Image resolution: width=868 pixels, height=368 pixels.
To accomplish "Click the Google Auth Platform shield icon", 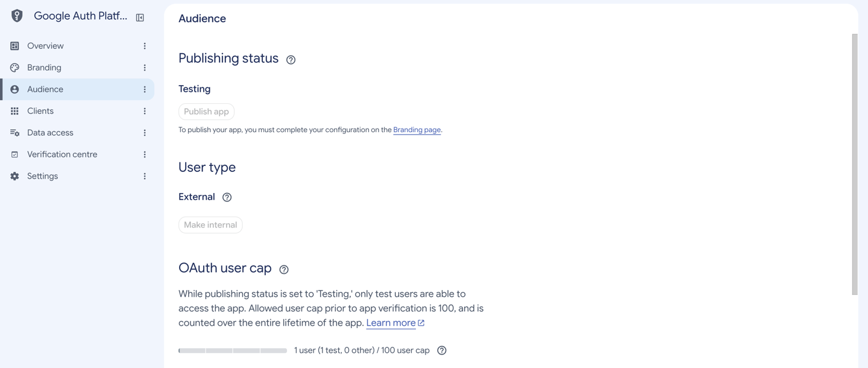I will click(17, 16).
